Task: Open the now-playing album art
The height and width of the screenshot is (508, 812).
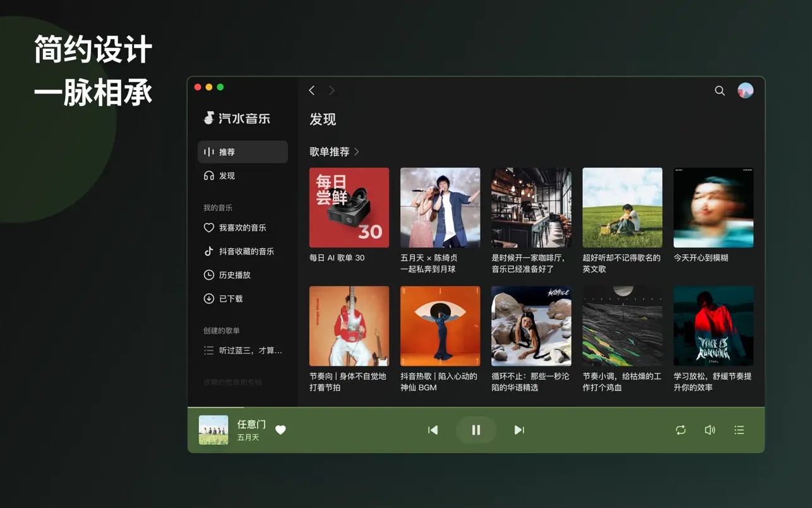Action: (213, 430)
